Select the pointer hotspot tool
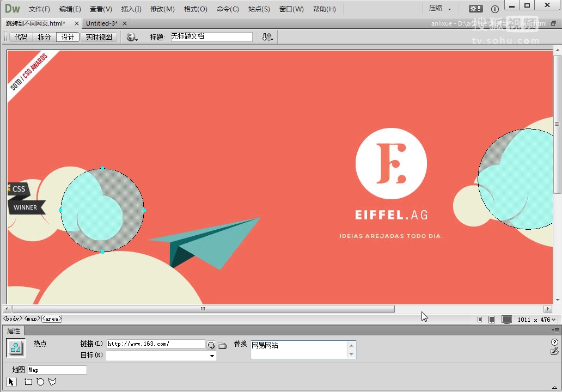Screen dimensions: 562x392 (11, 382)
